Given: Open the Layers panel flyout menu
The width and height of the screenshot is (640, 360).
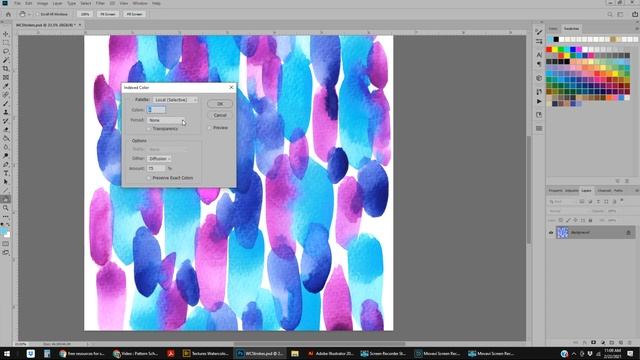Looking at the screenshot, I should 636,191.
